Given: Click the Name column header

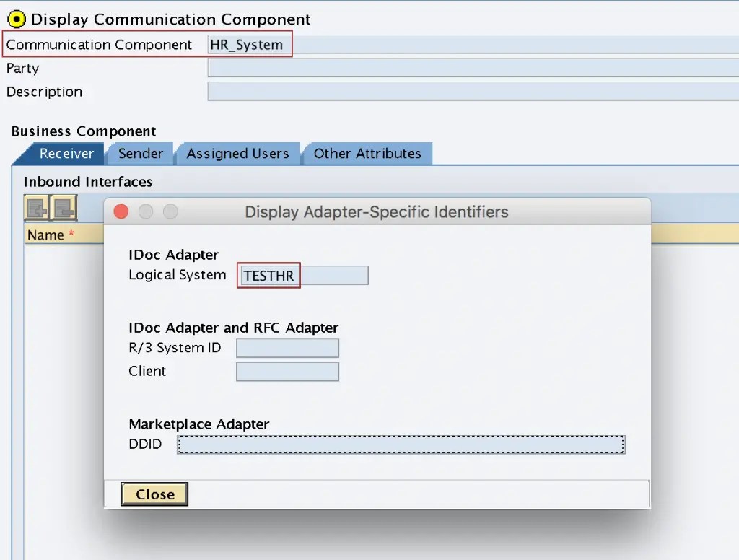Looking at the screenshot, I should point(46,235).
